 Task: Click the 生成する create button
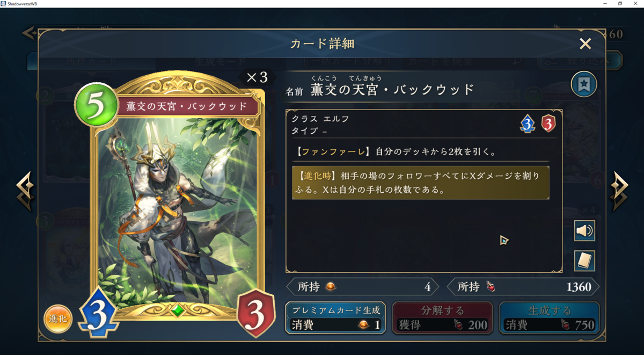pyautogui.click(x=550, y=317)
